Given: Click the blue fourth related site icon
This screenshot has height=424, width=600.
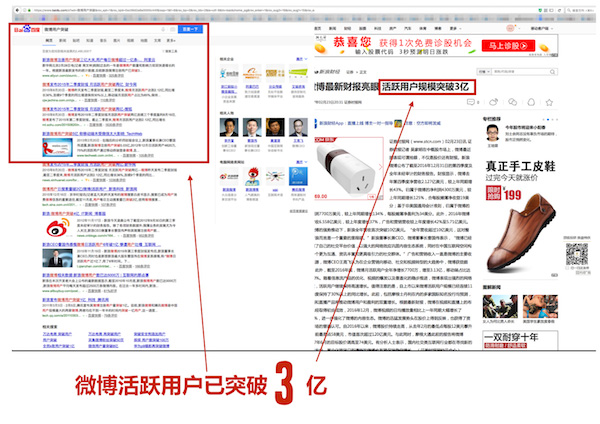Looking at the screenshot, I should [298, 176].
